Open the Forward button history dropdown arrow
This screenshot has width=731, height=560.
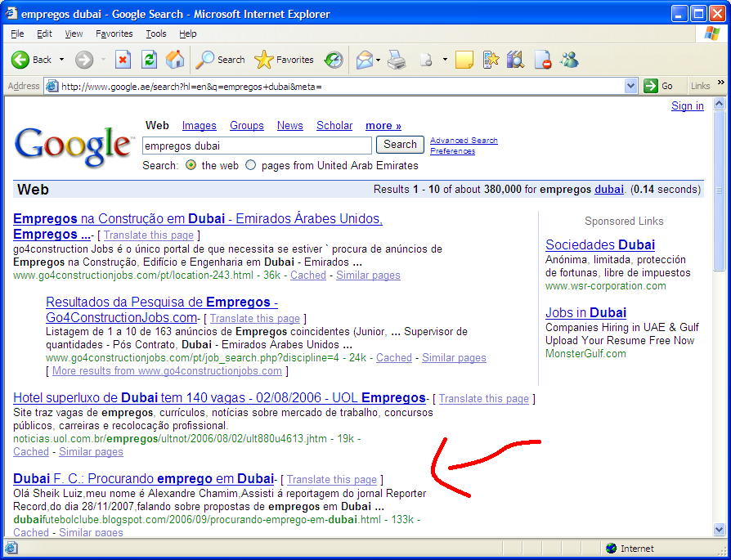[104, 60]
